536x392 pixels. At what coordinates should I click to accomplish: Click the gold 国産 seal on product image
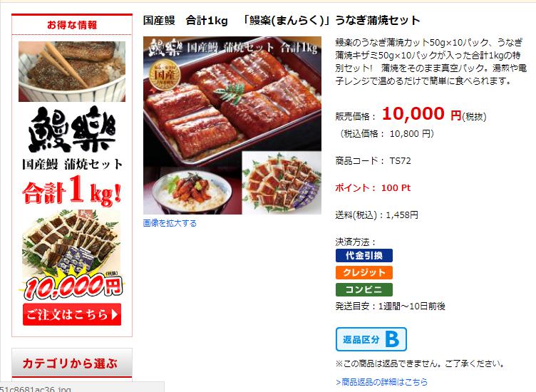pos(164,75)
